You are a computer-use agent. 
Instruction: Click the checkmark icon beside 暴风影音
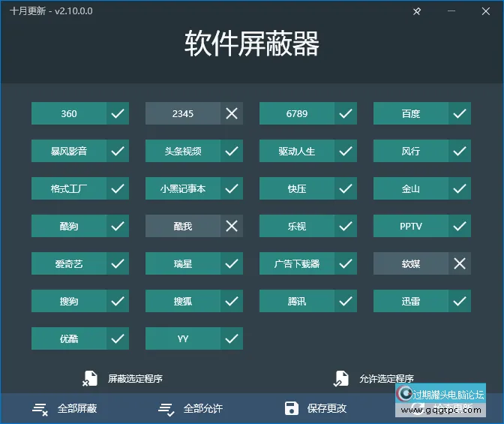118,151
